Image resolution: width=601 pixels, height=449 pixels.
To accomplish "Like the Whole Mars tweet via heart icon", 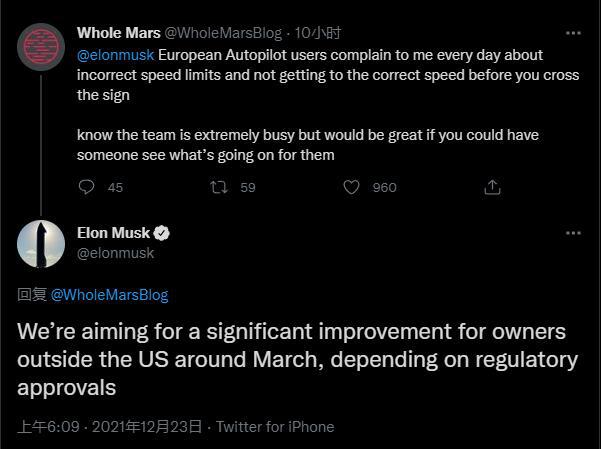I will coord(351,187).
